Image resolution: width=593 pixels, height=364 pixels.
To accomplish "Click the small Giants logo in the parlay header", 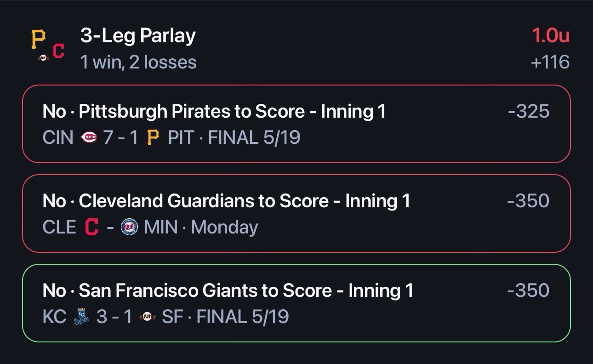I will (44, 58).
